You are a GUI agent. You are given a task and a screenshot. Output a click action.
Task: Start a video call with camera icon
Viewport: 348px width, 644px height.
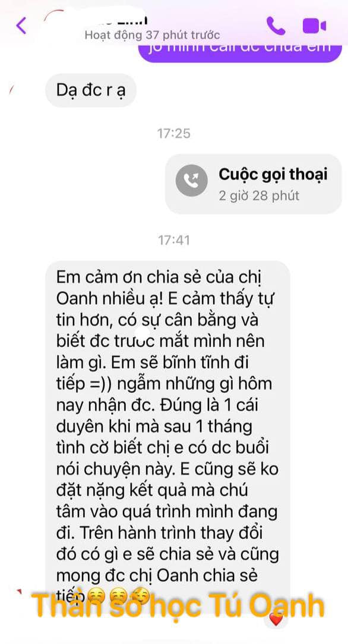[314, 26]
